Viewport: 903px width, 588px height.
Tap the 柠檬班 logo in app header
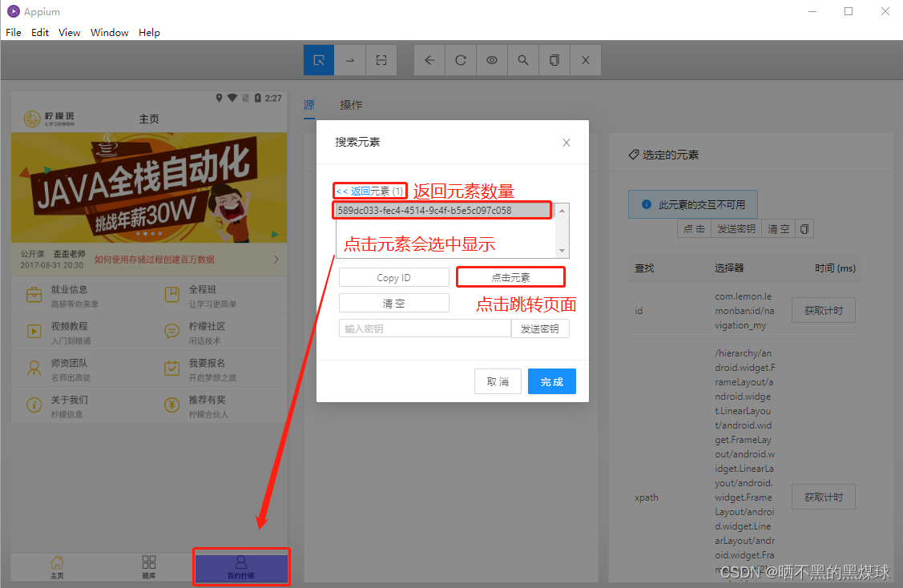(x=50, y=119)
